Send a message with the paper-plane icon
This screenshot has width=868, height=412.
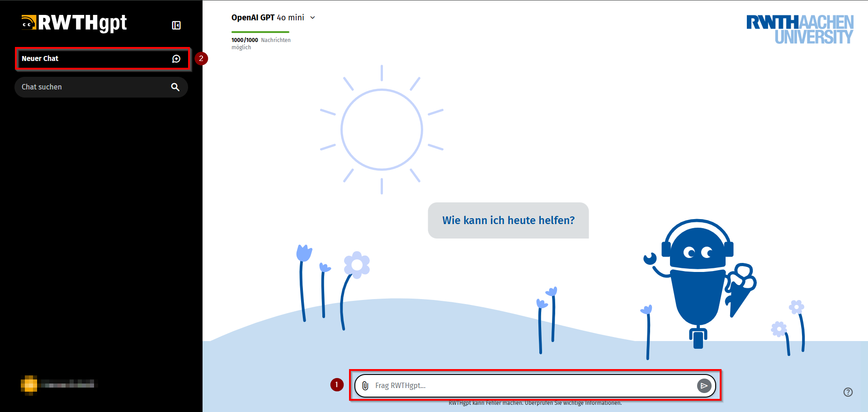click(x=704, y=385)
